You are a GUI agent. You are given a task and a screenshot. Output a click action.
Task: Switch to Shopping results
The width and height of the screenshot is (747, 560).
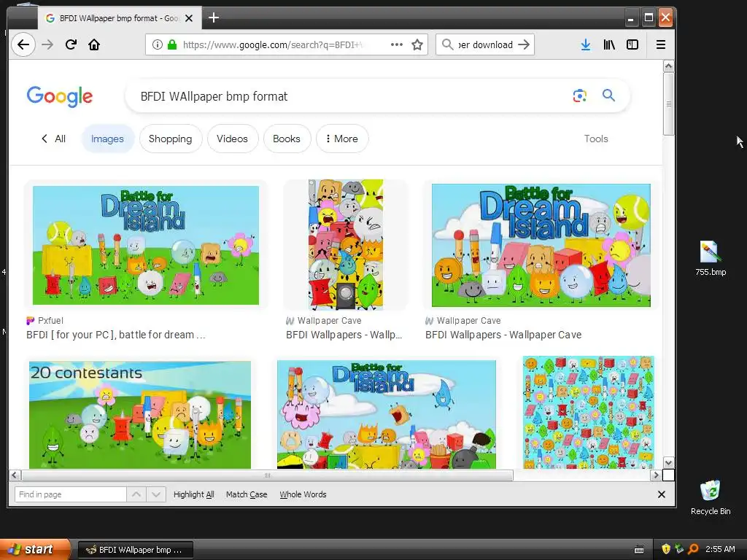coord(170,139)
